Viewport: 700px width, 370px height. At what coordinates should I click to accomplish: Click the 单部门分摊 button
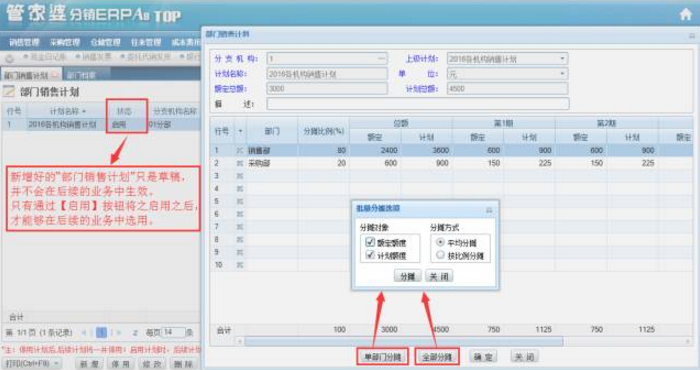[382, 357]
